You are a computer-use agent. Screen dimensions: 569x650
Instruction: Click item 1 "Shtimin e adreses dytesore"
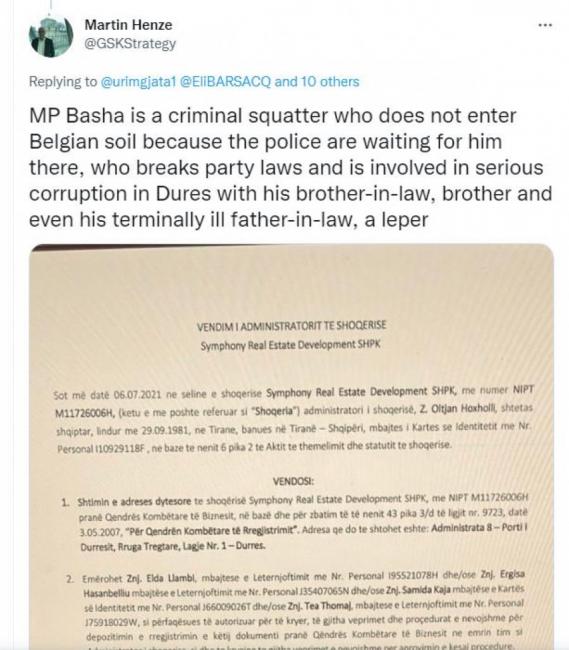coord(295,522)
